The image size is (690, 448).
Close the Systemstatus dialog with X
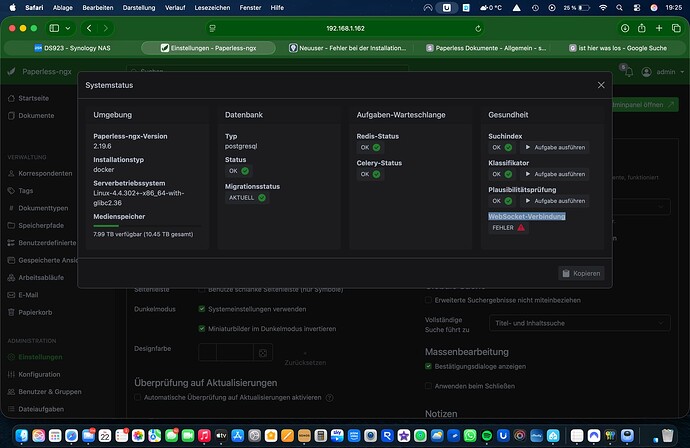tap(601, 85)
